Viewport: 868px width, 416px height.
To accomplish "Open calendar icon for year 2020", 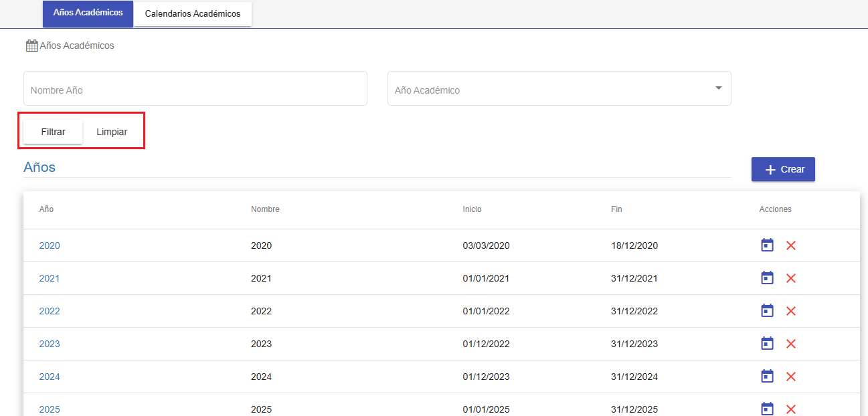I will coord(767,245).
